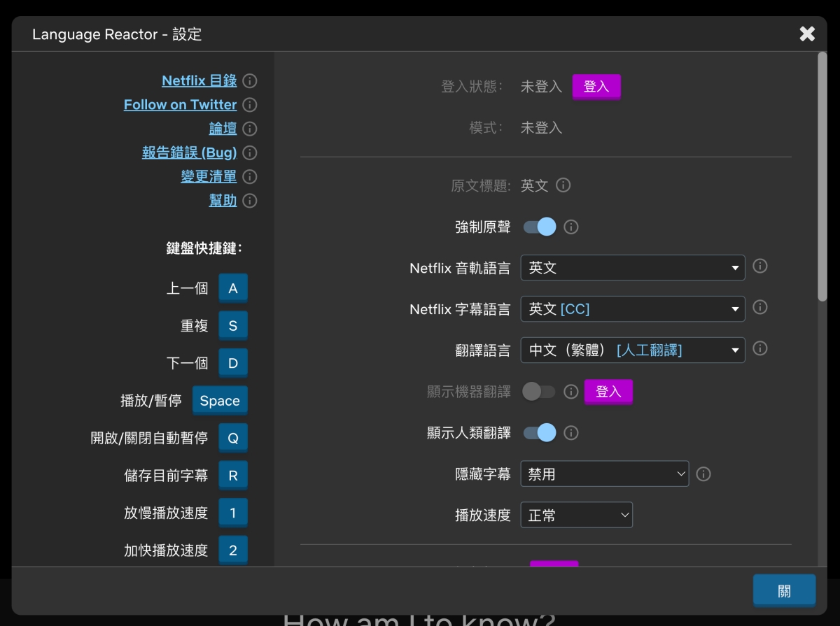Click the Space key for 播放/暫停
This screenshot has height=626, width=840.
tap(220, 401)
